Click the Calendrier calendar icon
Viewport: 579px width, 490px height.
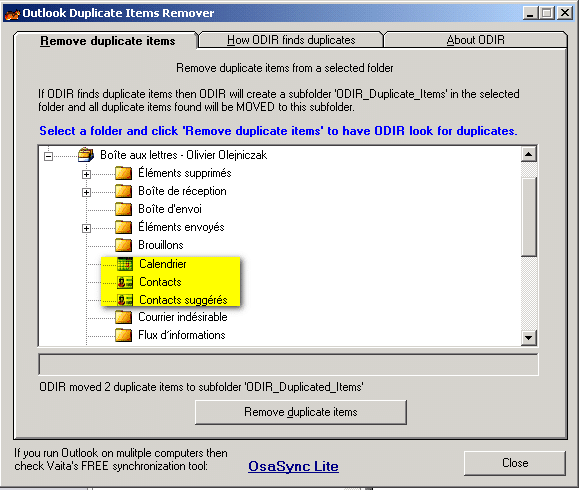125,264
